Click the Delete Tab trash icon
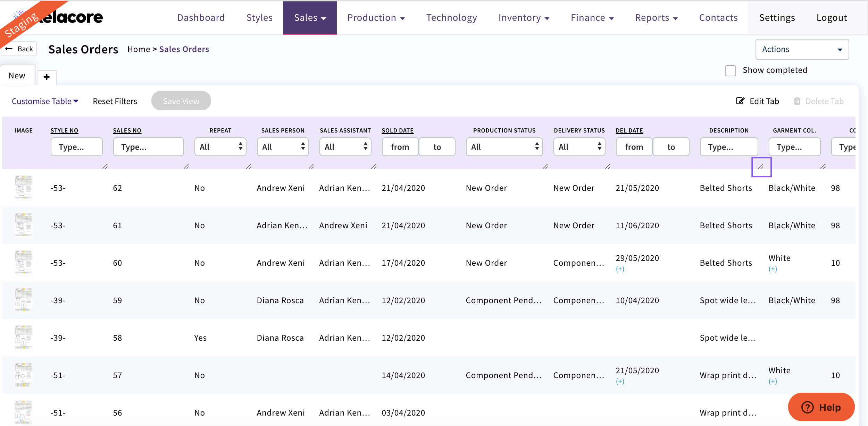This screenshot has height=426, width=868. click(797, 101)
